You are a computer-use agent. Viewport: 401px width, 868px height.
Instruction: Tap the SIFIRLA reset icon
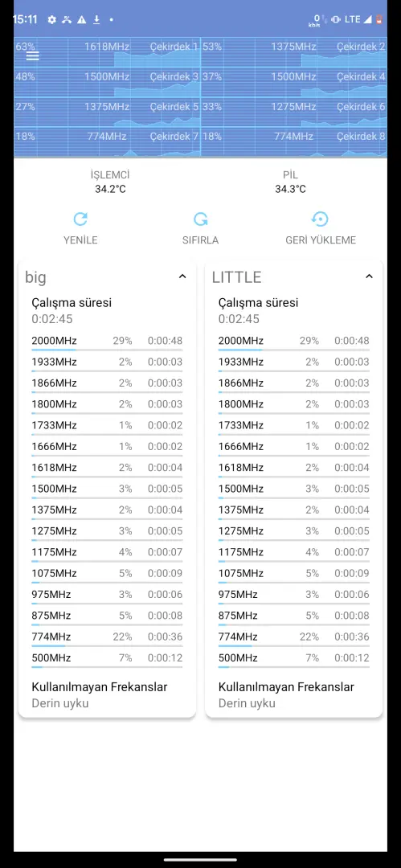coord(201,219)
